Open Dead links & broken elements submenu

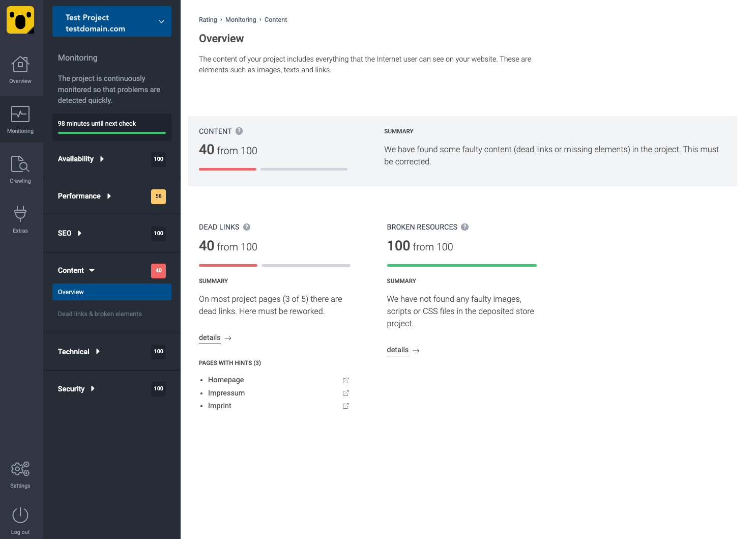coord(100,314)
